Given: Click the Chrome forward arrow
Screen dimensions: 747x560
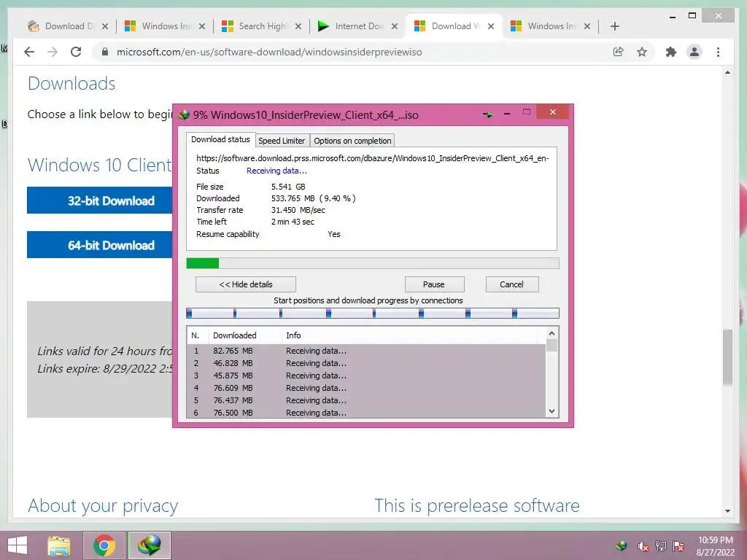Looking at the screenshot, I should (x=53, y=52).
